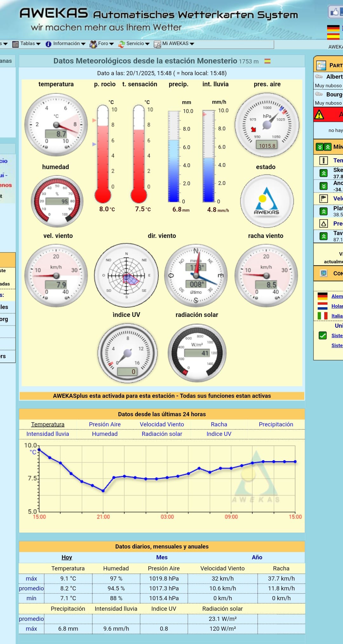View the Precipitación chart link
This screenshot has width=343, height=644.
[x=276, y=424]
